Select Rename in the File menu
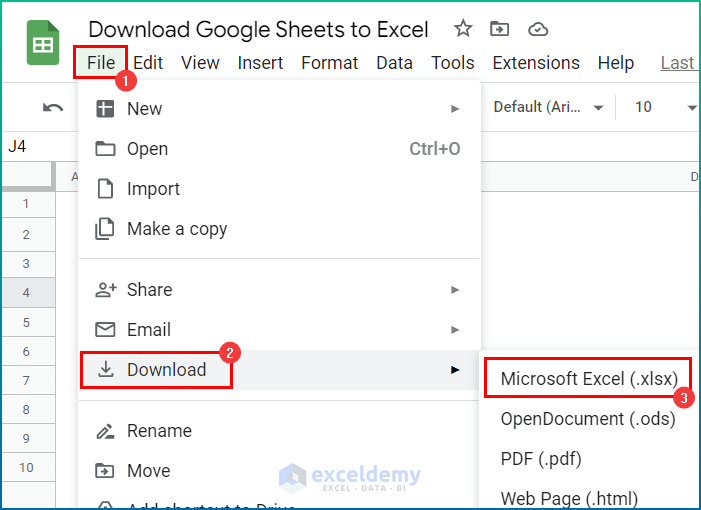The height and width of the screenshot is (510, 701). [x=279, y=431]
